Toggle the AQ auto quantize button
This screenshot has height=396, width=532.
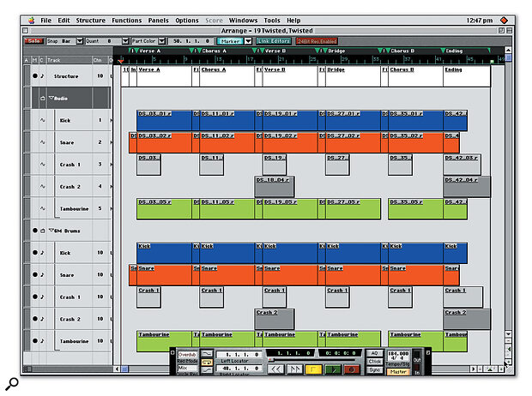click(x=375, y=353)
